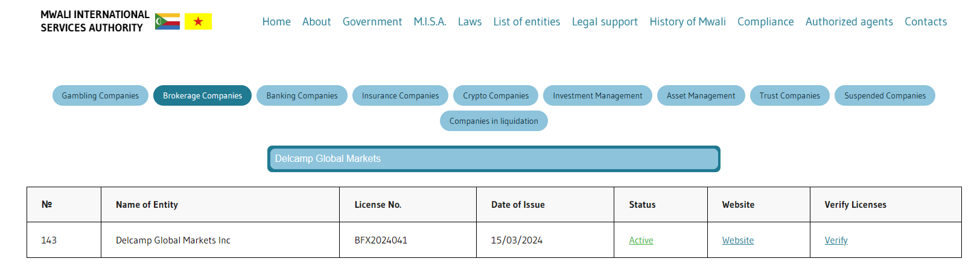This screenshot has width=980, height=267.
Task: Click Mwali International Services Authority logo text
Action: click(x=95, y=21)
